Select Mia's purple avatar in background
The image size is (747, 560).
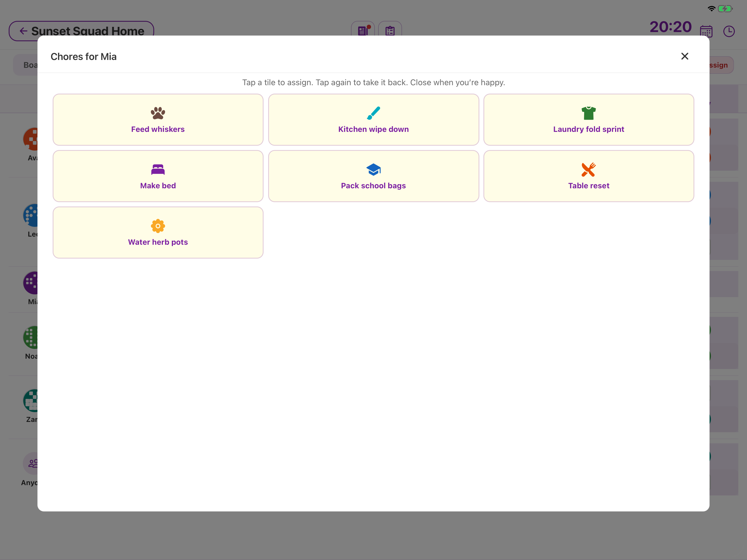[30, 282]
